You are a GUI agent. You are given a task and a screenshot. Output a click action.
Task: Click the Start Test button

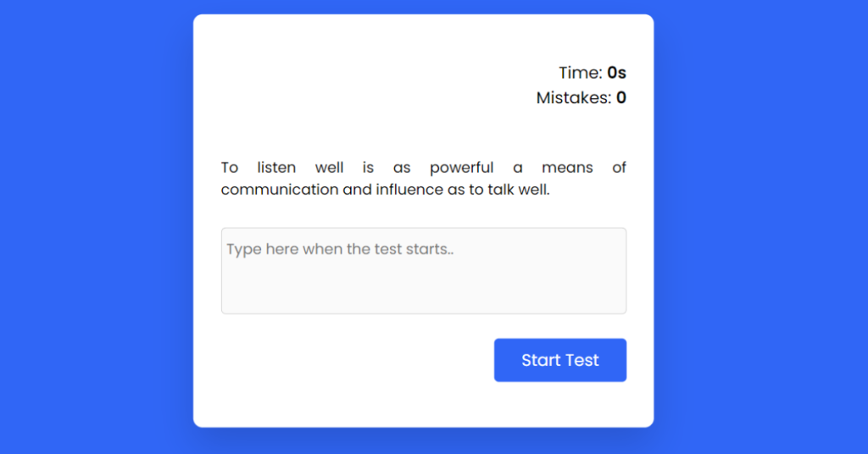click(x=559, y=360)
